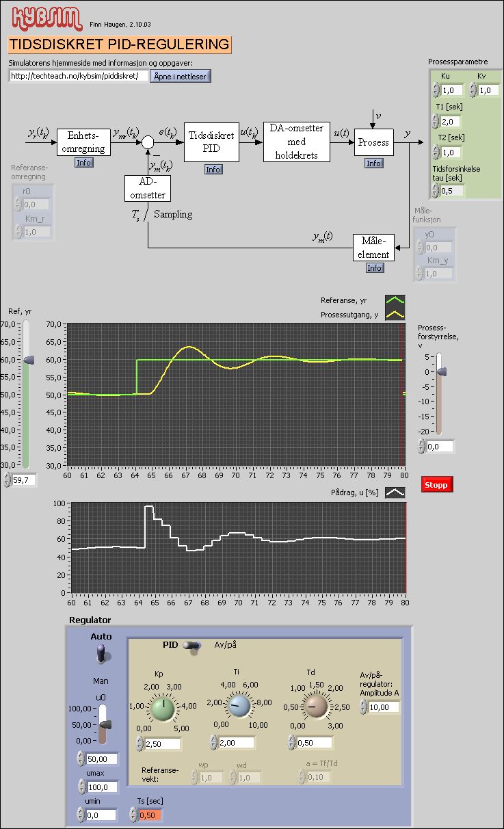Open Info for the Tidsdiskret PID block
Screen dimensions: 504x829
[x=213, y=169]
